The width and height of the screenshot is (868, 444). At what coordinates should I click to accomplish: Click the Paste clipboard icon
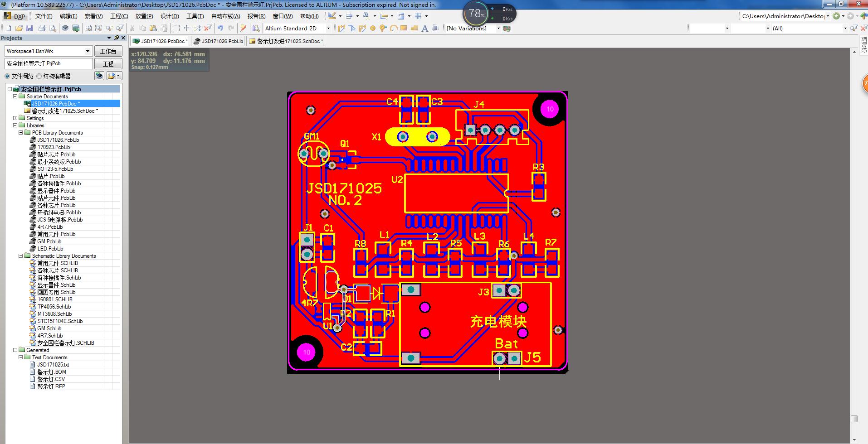tap(153, 28)
